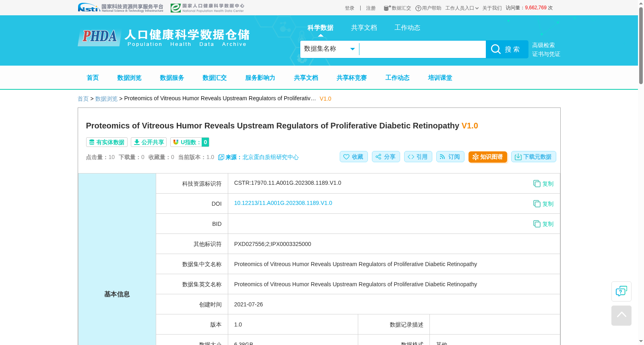Open the 关于我们 link

(x=492, y=8)
